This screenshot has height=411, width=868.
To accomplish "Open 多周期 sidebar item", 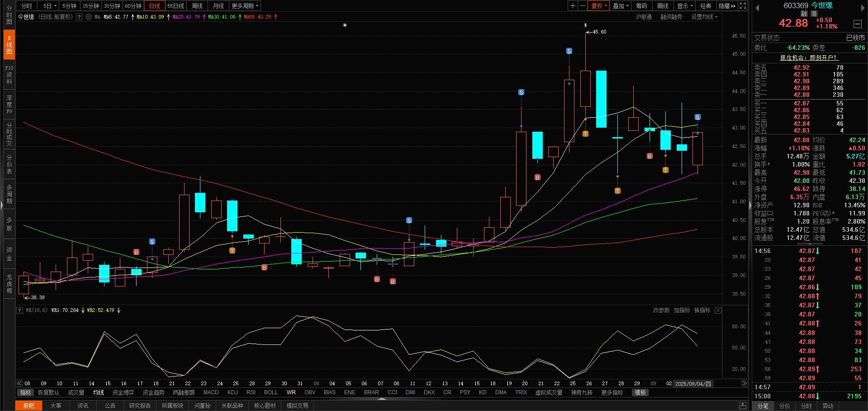I will coord(9,194).
